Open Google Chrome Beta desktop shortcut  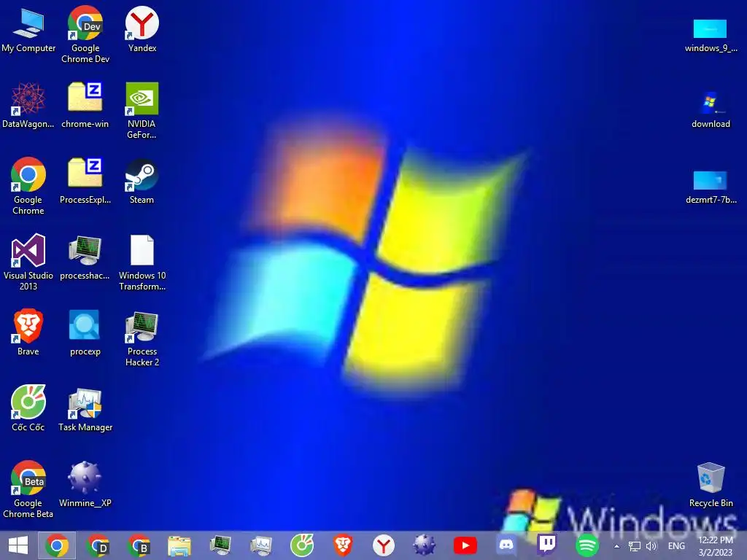click(x=28, y=489)
